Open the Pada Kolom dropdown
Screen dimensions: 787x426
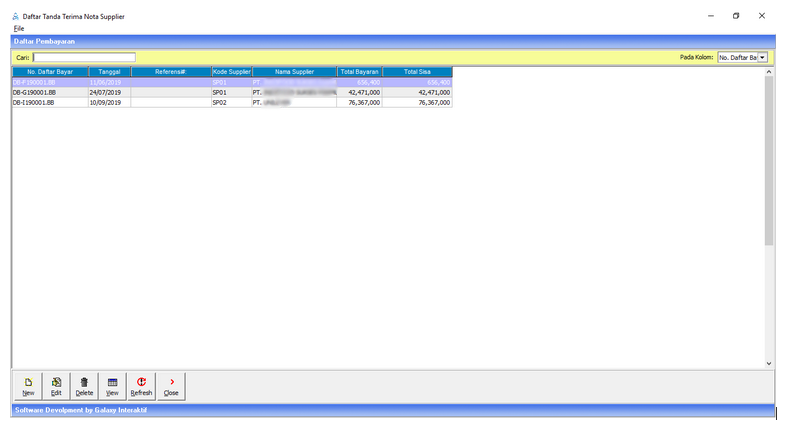[x=763, y=58]
